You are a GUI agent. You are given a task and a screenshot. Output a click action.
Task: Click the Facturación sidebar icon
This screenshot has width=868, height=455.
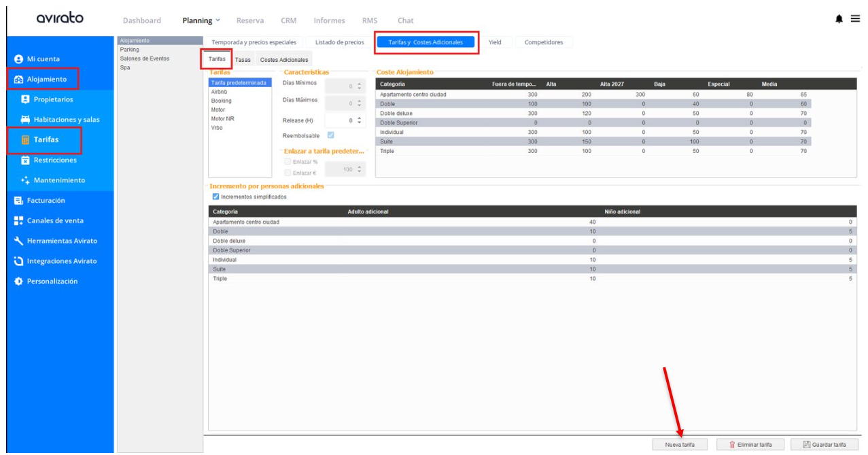tap(18, 201)
